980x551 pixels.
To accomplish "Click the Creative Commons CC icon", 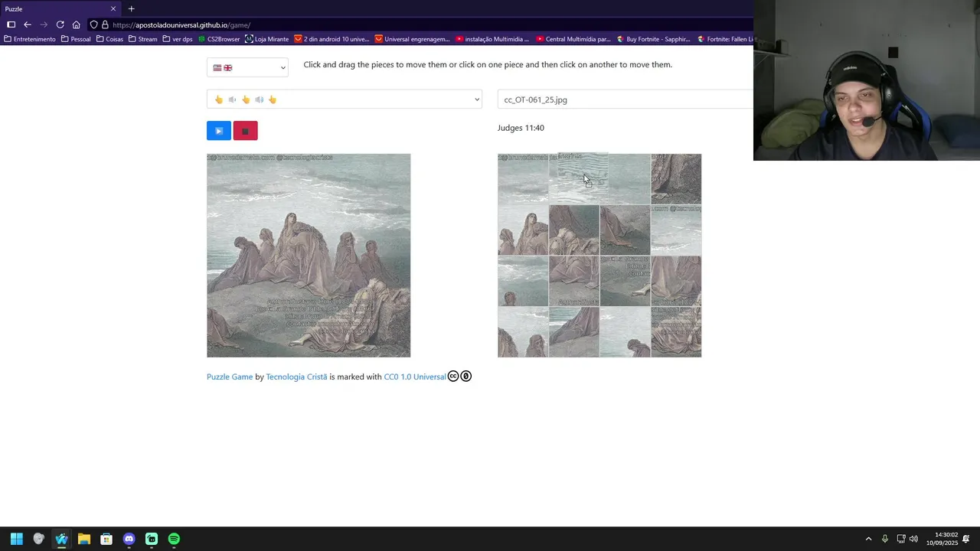I will click(x=453, y=377).
